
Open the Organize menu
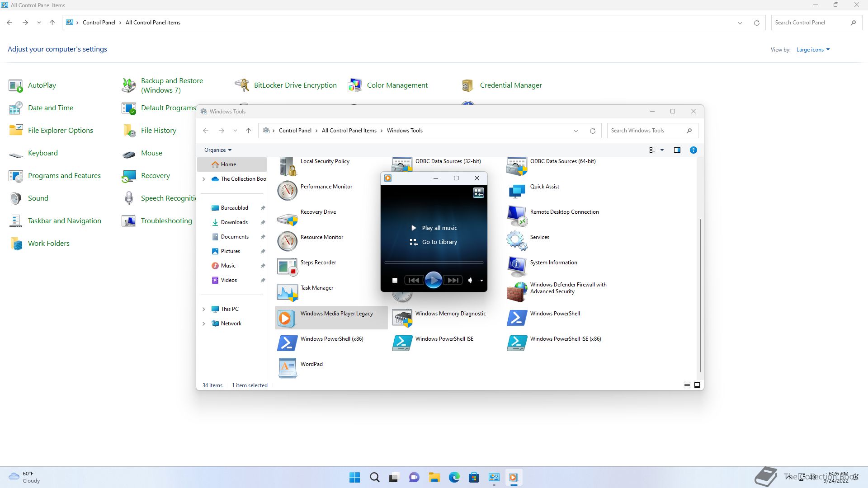point(218,150)
